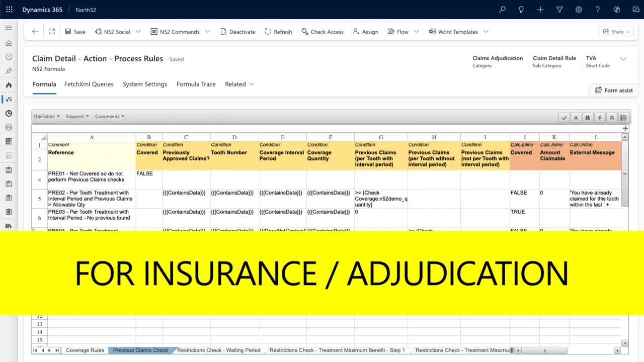The image size is (644, 362).
Task: Expand Flow dropdown chevron
Action: tap(416, 32)
